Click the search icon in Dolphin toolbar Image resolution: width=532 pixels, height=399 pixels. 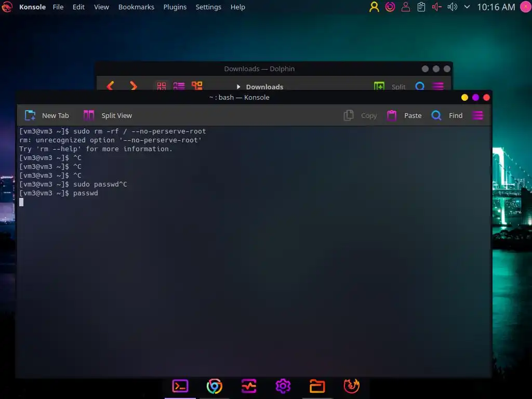pyautogui.click(x=420, y=86)
